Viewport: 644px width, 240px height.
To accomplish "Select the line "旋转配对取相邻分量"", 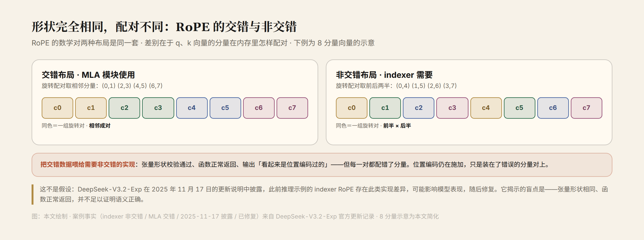I will [102, 86].
